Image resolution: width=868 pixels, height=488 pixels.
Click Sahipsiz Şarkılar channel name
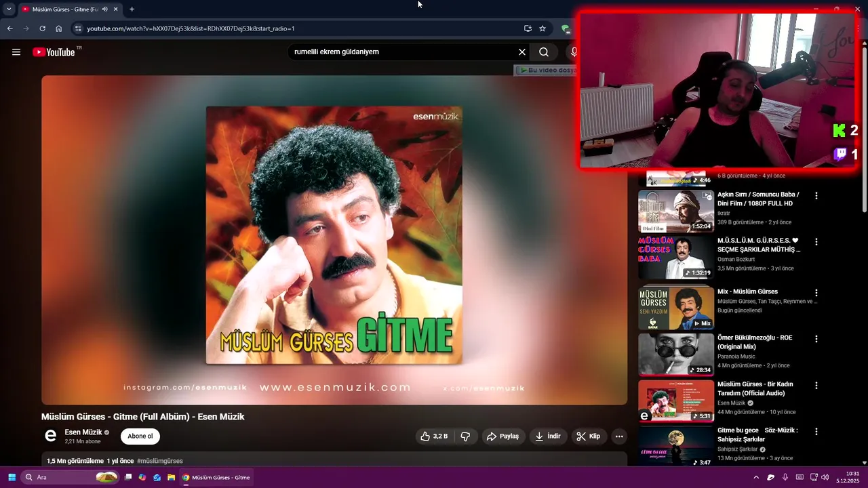737,449
